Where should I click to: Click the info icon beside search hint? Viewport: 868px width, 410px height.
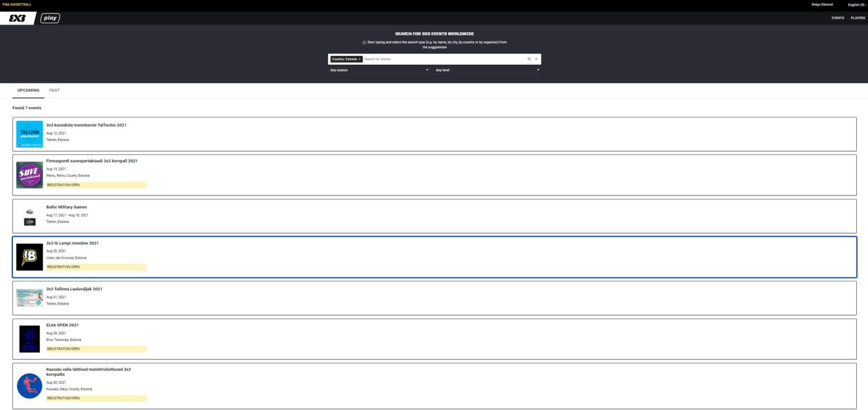(x=364, y=42)
